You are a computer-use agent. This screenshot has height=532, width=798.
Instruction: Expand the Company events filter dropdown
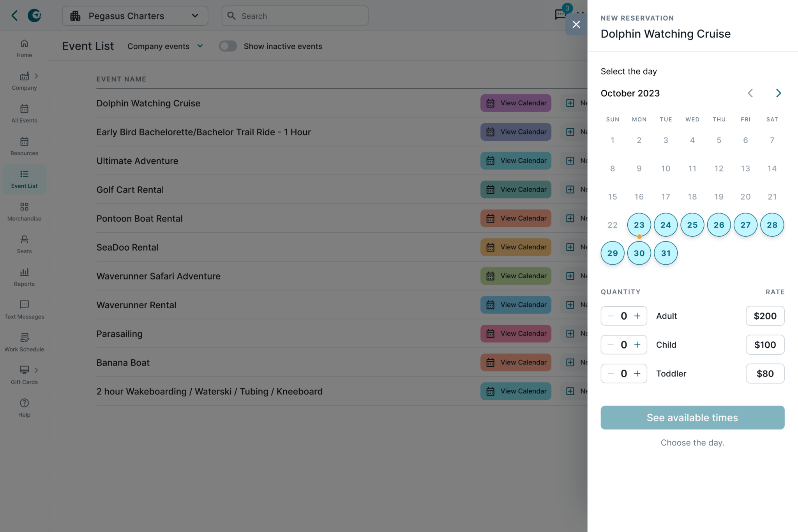[165, 46]
